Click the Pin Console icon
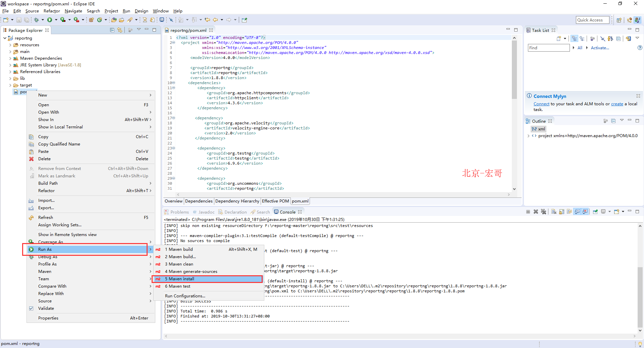644x348 pixels. [595, 212]
